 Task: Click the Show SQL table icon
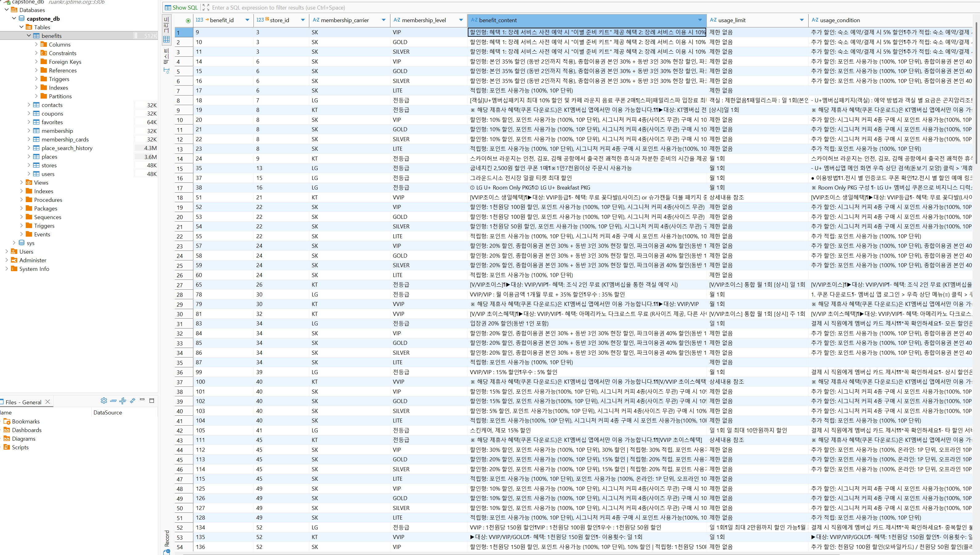click(x=168, y=7)
